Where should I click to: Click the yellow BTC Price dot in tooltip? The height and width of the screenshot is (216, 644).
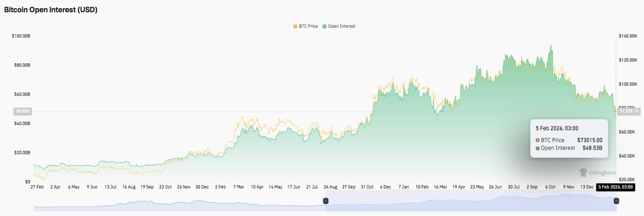(x=538, y=140)
